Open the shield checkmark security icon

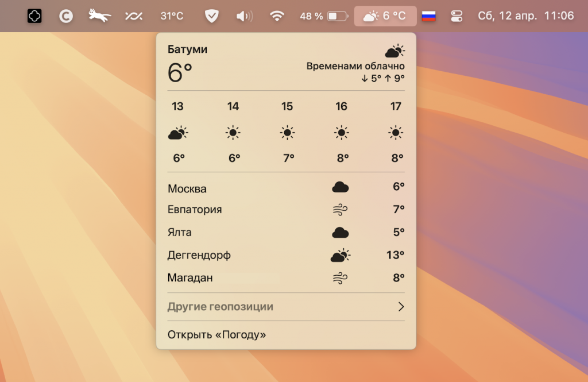coord(212,16)
